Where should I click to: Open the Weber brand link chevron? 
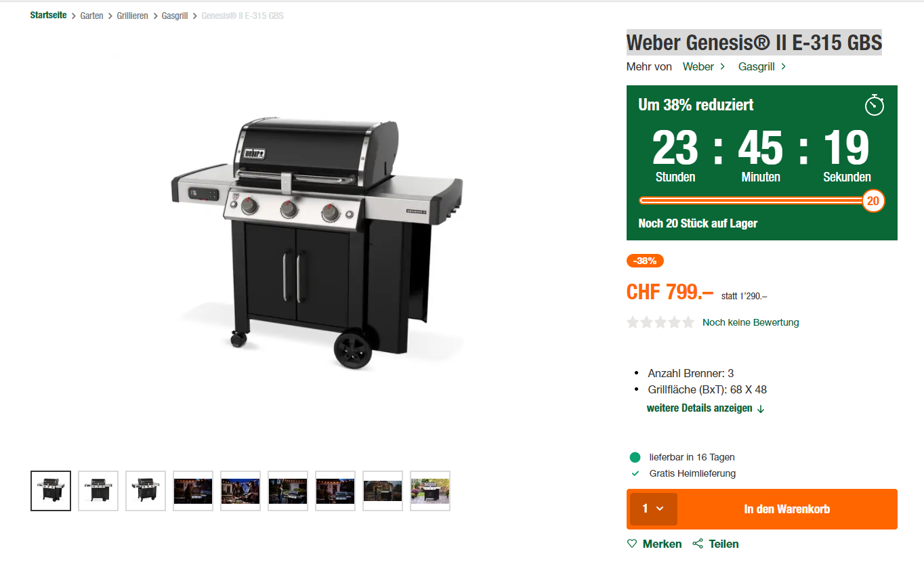click(x=722, y=66)
